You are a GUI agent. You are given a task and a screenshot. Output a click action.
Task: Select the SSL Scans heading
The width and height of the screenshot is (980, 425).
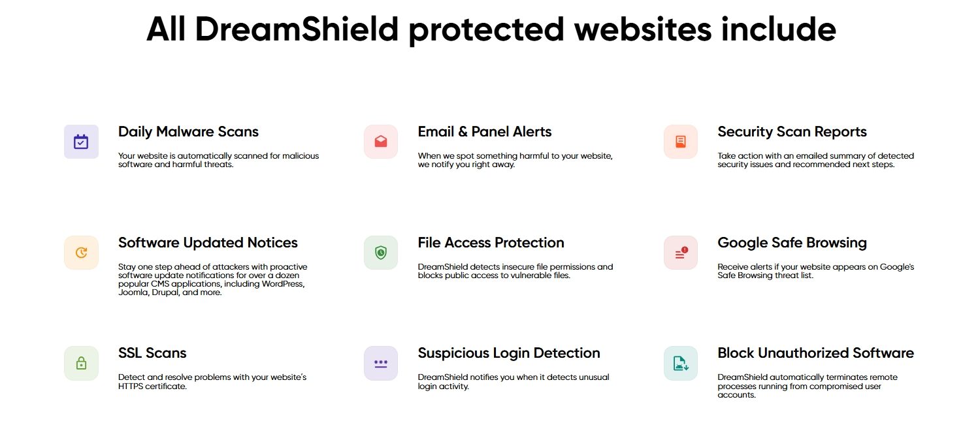pyautogui.click(x=152, y=353)
